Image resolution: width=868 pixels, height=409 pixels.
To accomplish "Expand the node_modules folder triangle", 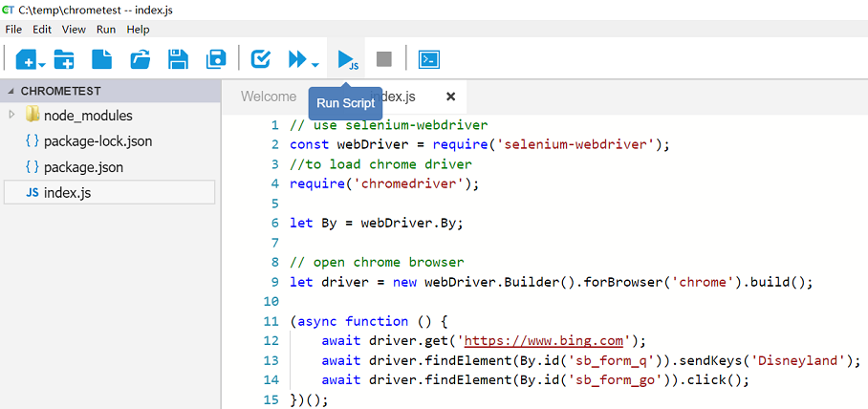I will (x=11, y=115).
